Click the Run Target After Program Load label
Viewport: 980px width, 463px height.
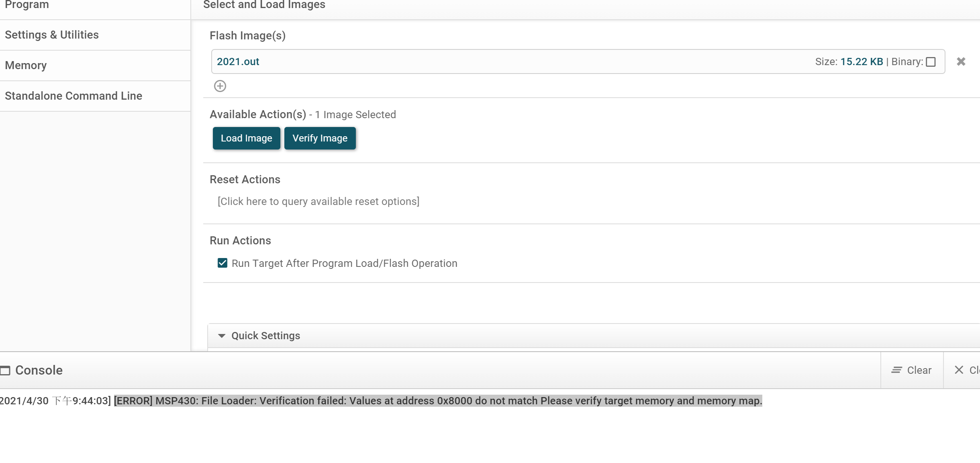(x=344, y=263)
